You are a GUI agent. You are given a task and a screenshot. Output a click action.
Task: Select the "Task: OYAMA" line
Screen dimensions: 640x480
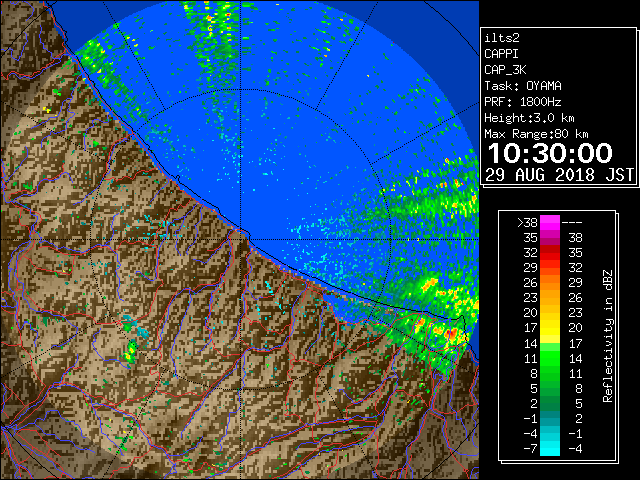click(523, 86)
